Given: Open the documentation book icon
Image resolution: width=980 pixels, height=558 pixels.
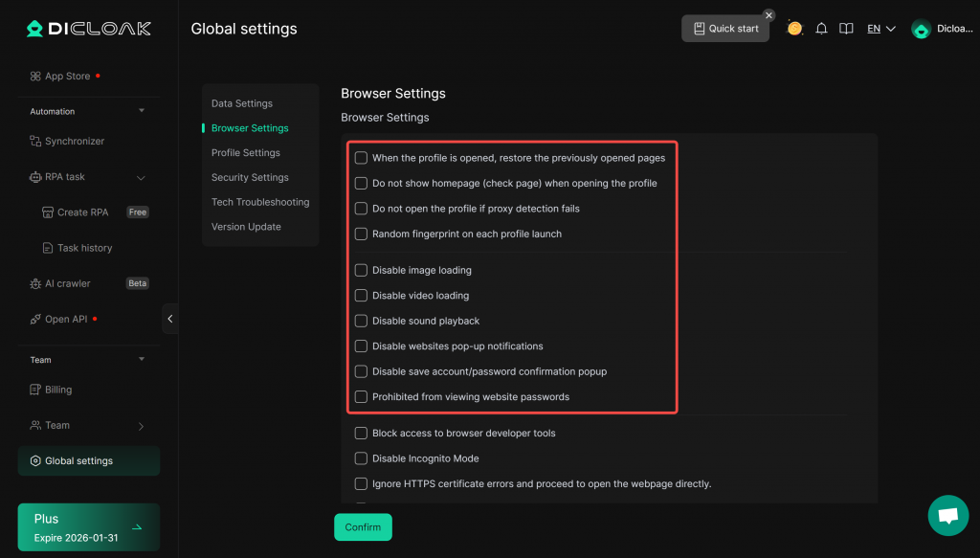Looking at the screenshot, I should click(846, 29).
